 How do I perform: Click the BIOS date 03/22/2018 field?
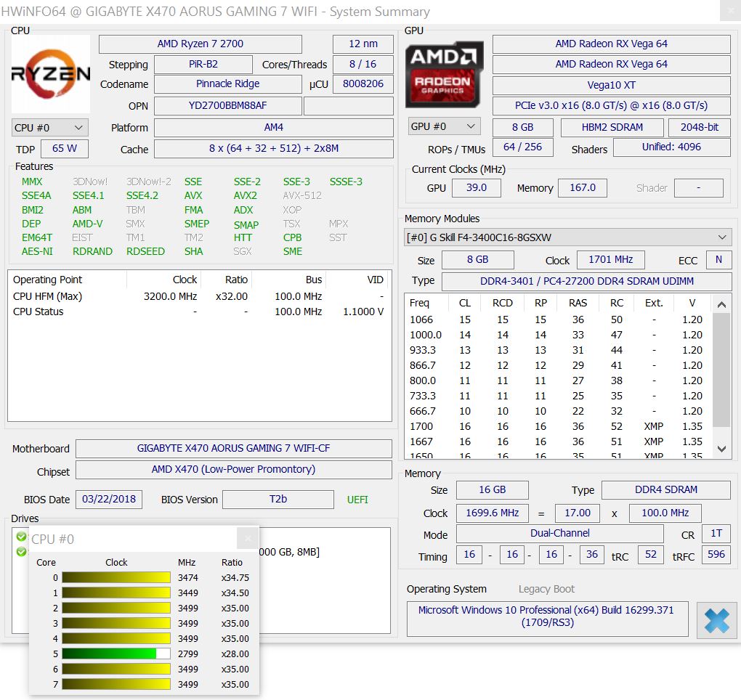coord(109,500)
